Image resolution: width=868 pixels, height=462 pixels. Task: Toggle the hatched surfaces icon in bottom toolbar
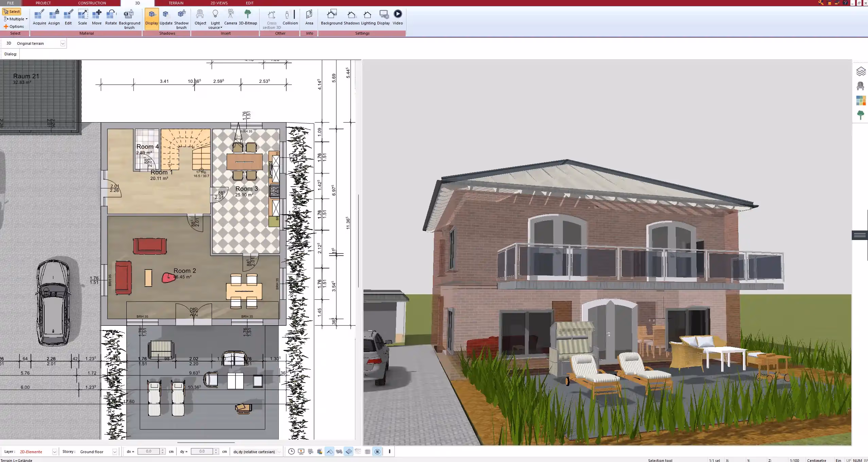tap(339, 451)
